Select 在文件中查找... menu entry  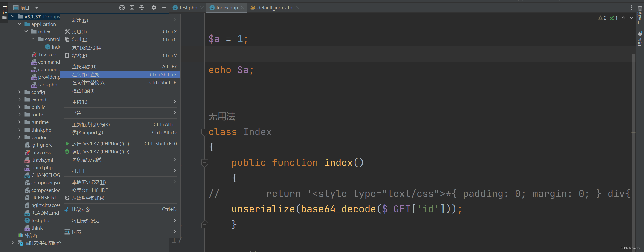click(x=120, y=75)
